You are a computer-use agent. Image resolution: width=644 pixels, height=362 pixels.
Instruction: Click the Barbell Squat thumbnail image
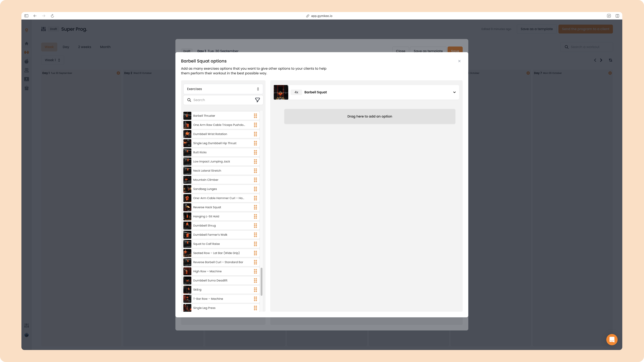281,92
